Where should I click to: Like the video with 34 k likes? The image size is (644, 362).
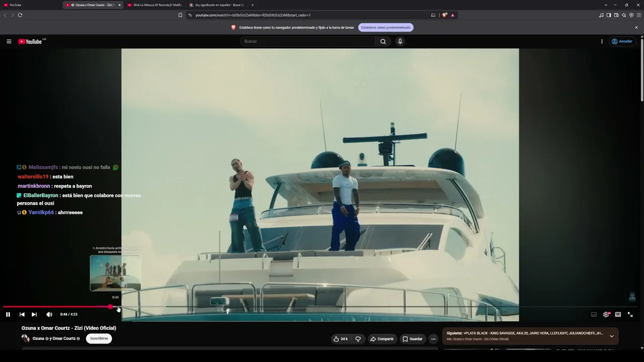point(341,339)
